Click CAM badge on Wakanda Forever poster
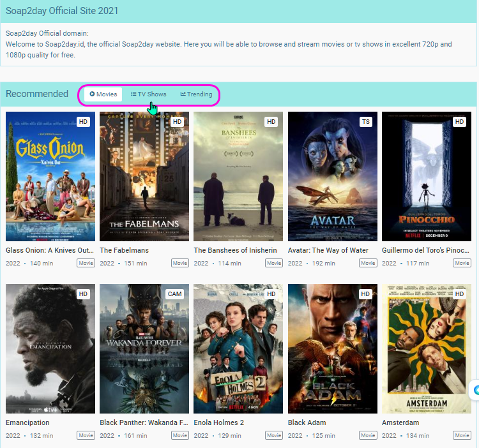479x448 pixels. (x=175, y=294)
